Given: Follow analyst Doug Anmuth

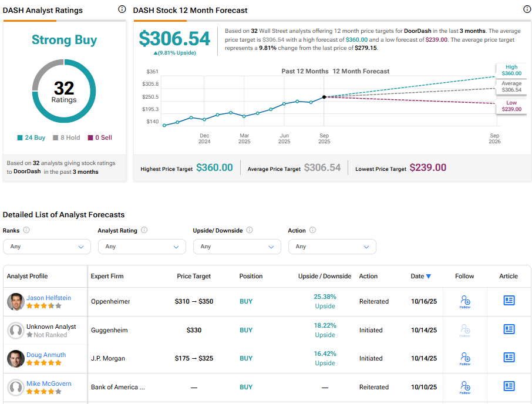Looking at the screenshot, I should (x=465, y=359).
